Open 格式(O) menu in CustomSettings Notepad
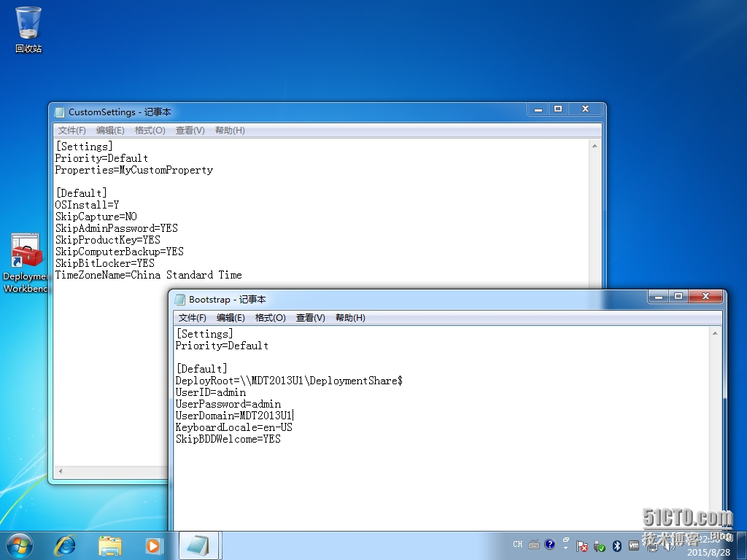The width and height of the screenshot is (747, 560). (150, 131)
